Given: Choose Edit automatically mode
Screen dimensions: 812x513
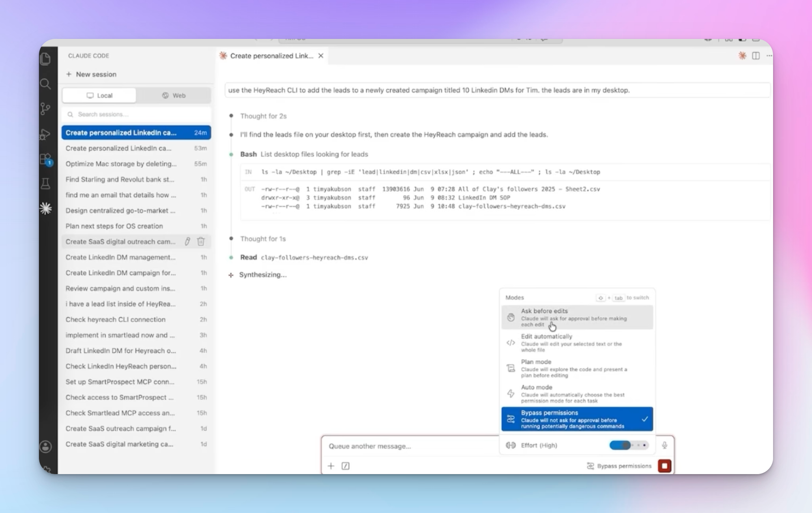Looking at the screenshot, I should (577, 343).
